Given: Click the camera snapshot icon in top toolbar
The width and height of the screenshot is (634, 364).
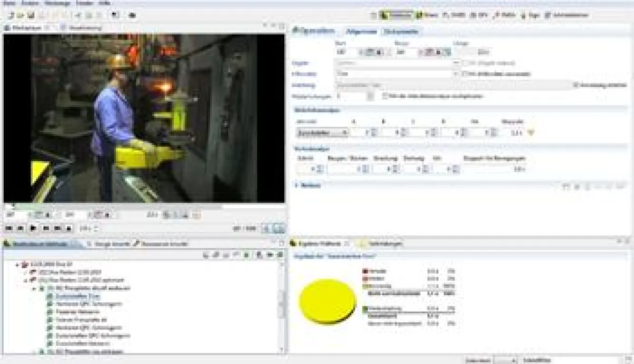Looking at the screenshot, I should click(x=132, y=15).
